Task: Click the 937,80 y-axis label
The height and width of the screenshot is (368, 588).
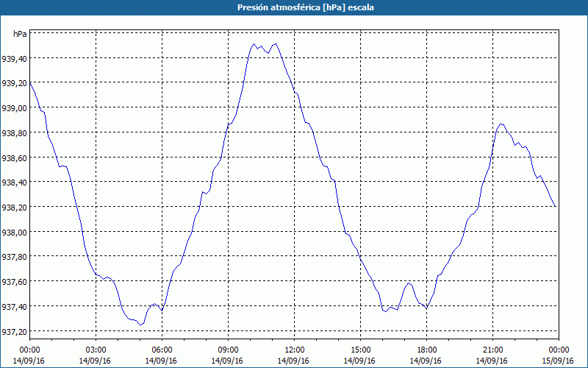Action: tap(14, 257)
